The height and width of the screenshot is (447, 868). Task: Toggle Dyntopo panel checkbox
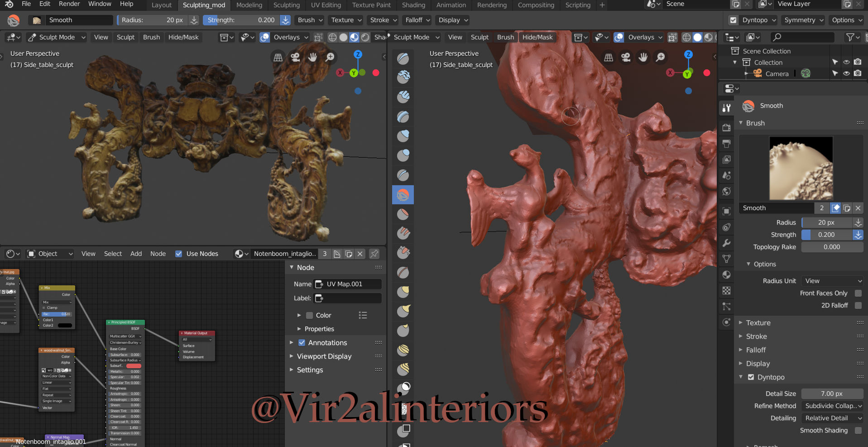point(751,377)
